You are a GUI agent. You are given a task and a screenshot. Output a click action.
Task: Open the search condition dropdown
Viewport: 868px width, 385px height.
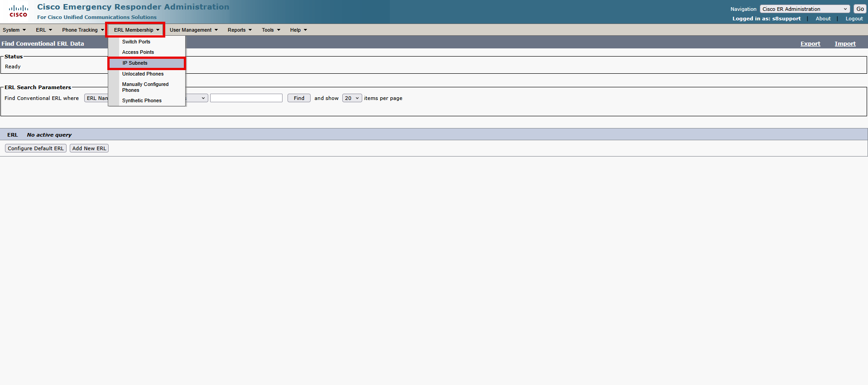197,98
